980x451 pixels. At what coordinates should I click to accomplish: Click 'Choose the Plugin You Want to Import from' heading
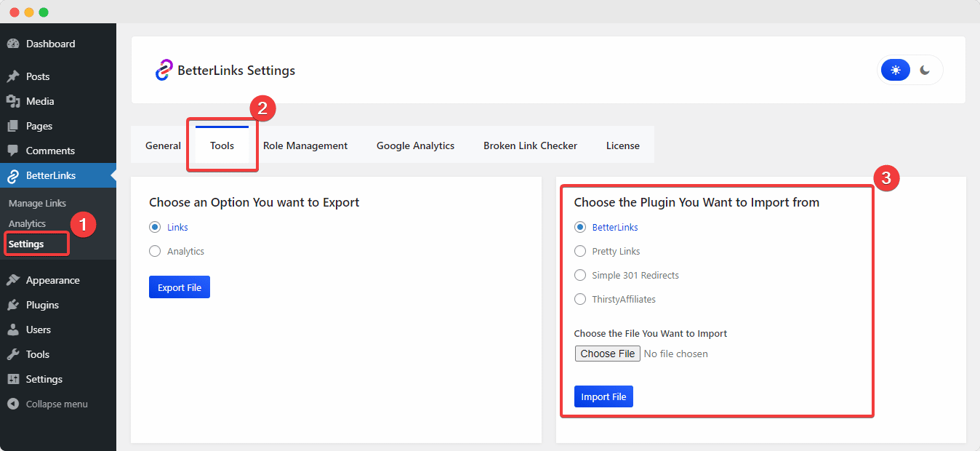pos(696,202)
